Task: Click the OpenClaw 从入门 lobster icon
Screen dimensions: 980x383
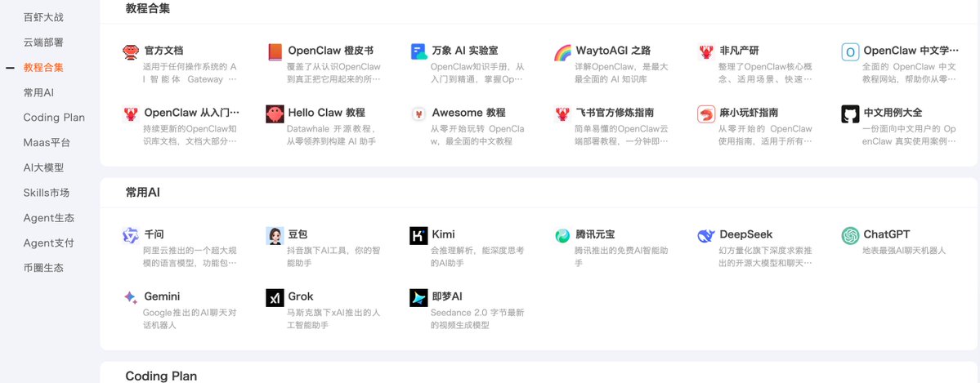Action: [131, 114]
